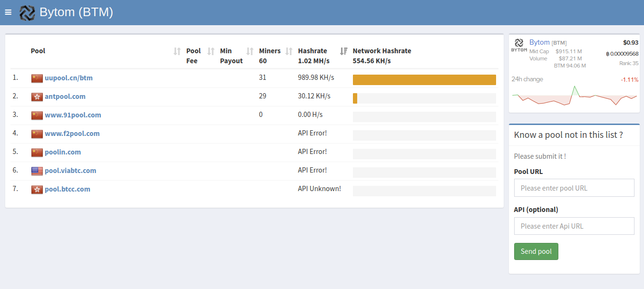The height and width of the screenshot is (289, 644).
Task: Click Hong Kong flag beside antpool.com
Action: coord(37,97)
